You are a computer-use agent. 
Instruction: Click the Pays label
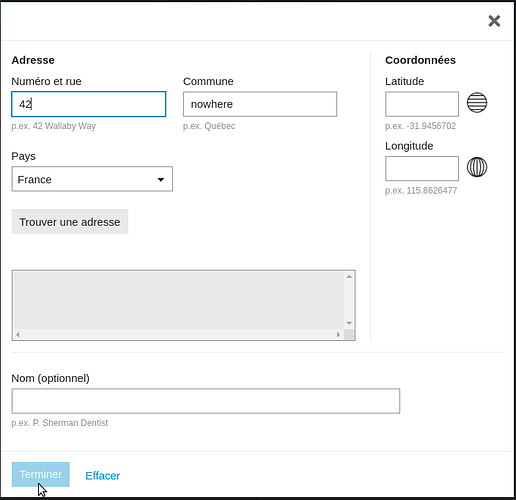23,156
